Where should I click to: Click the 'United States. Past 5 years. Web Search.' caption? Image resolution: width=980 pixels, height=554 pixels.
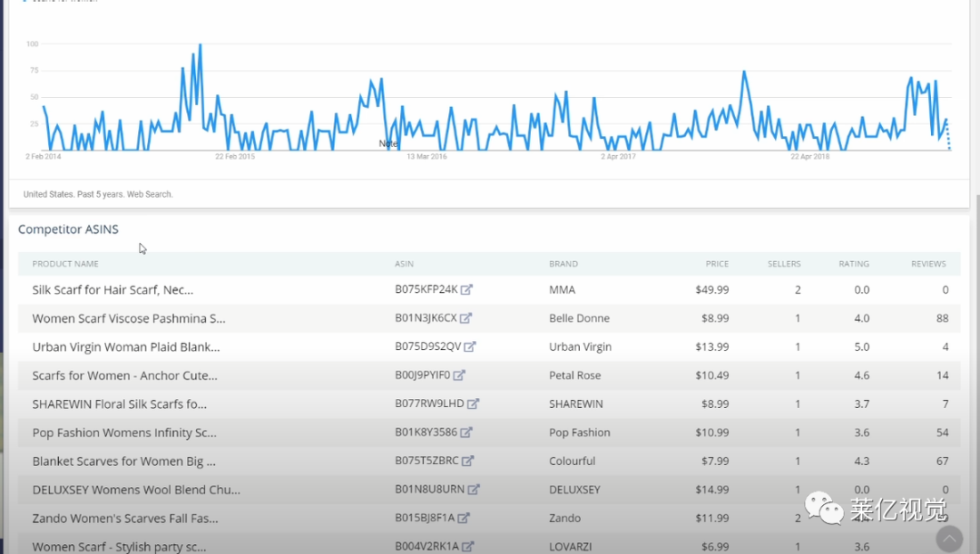tap(98, 194)
